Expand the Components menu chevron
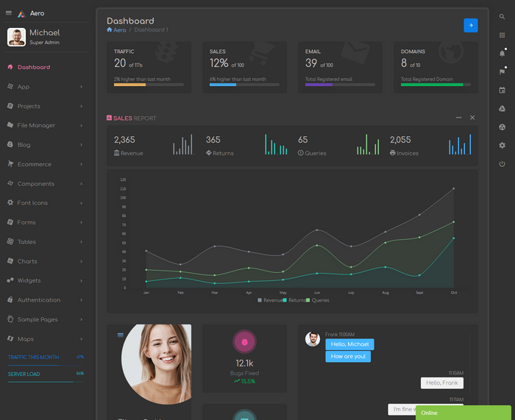The height and width of the screenshot is (420, 515). [x=81, y=184]
